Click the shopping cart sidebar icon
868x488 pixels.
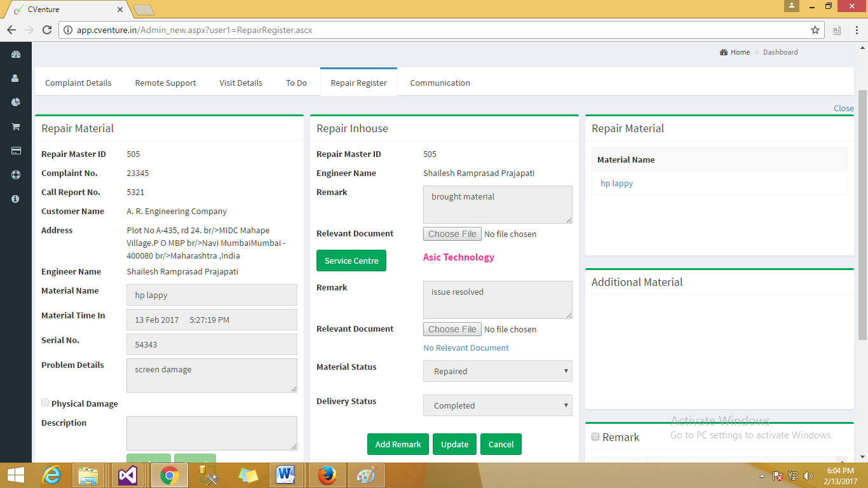tap(16, 126)
